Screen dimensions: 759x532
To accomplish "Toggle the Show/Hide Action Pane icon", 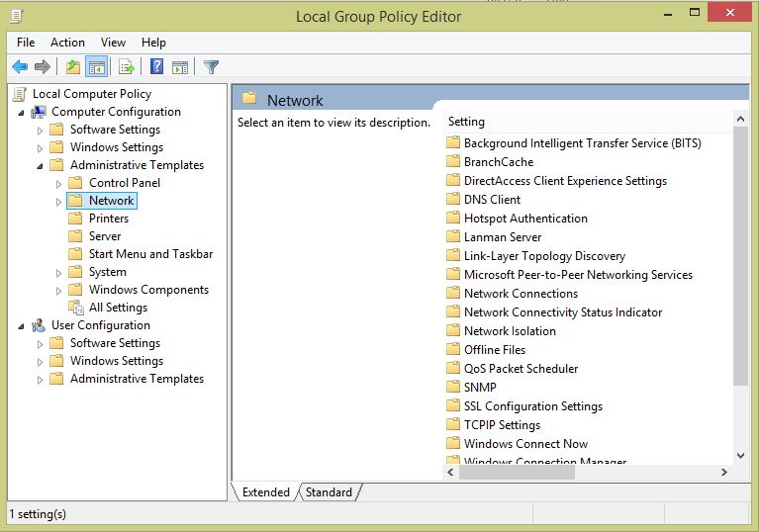I will click(x=180, y=66).
